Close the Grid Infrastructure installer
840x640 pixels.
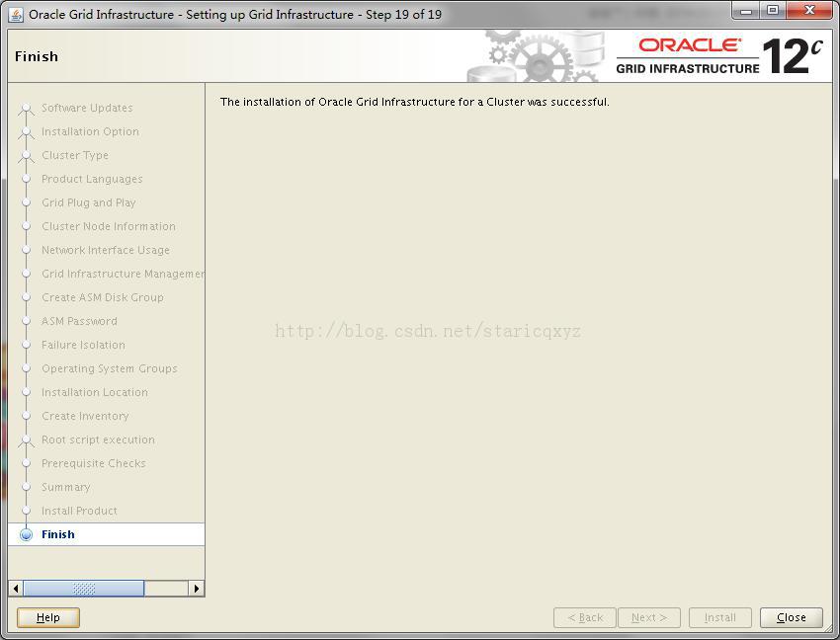792,617
